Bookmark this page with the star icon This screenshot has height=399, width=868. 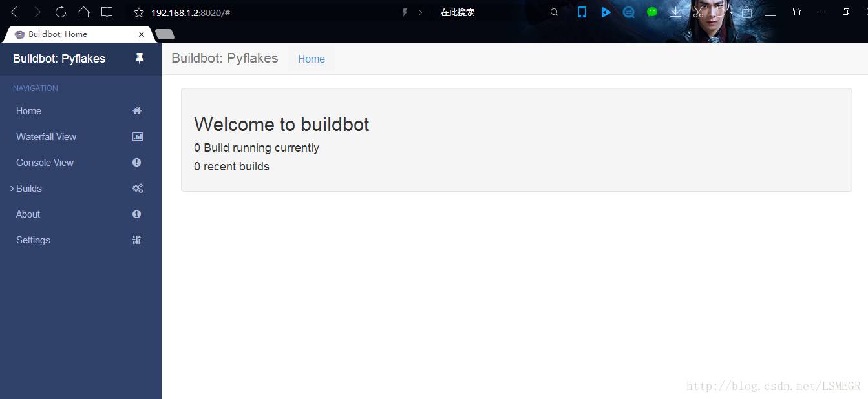pyautogui.click(x=138, y=12)
